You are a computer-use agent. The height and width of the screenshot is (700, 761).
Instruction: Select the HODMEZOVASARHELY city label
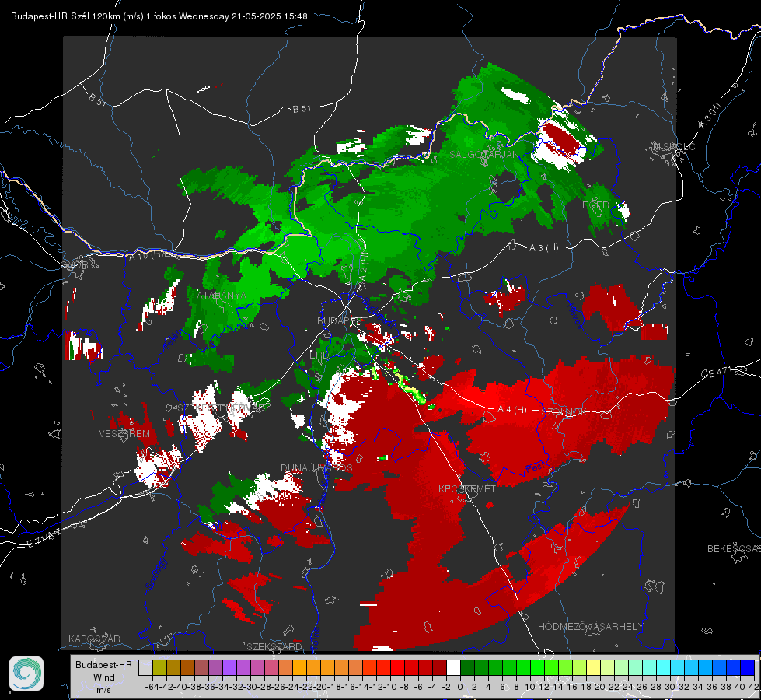pos(590,627)
